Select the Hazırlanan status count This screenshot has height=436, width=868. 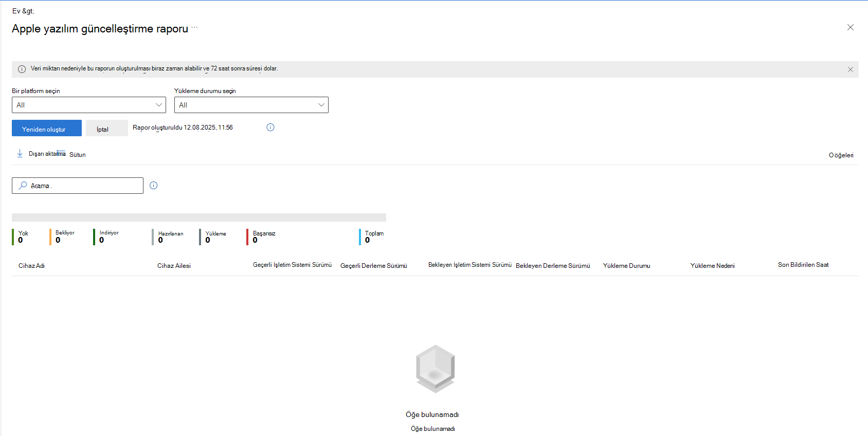tap(168, 237)
